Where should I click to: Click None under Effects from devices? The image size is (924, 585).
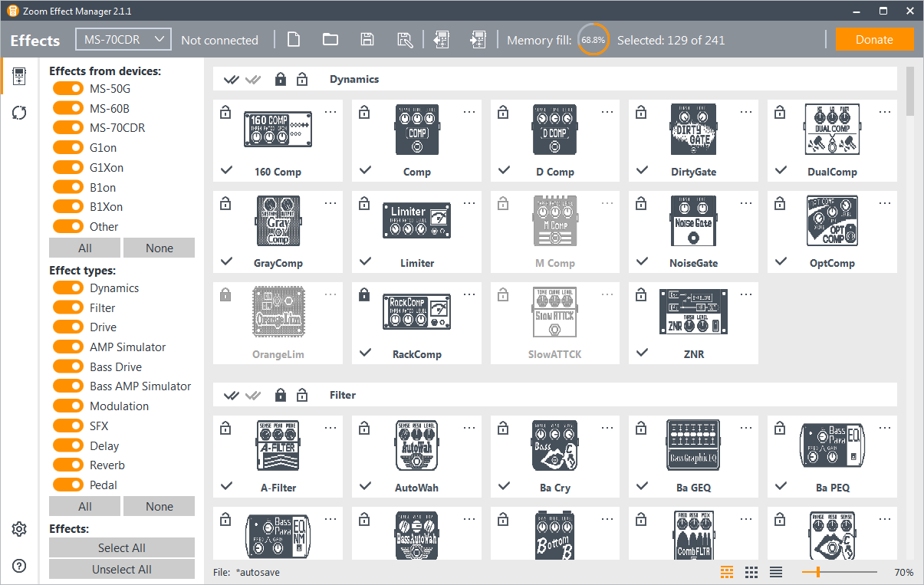(159, 248)
